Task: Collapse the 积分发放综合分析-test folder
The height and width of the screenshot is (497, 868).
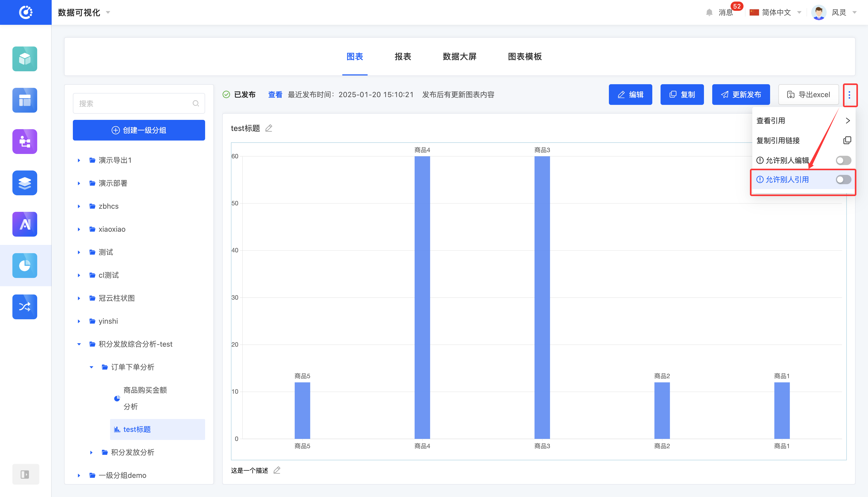Action: (x=79, y=344)
